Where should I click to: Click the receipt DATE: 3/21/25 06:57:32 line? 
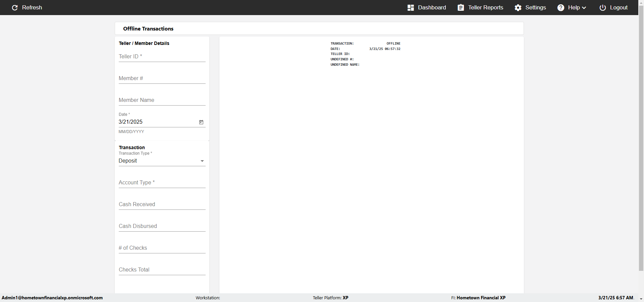pos(366,49)
